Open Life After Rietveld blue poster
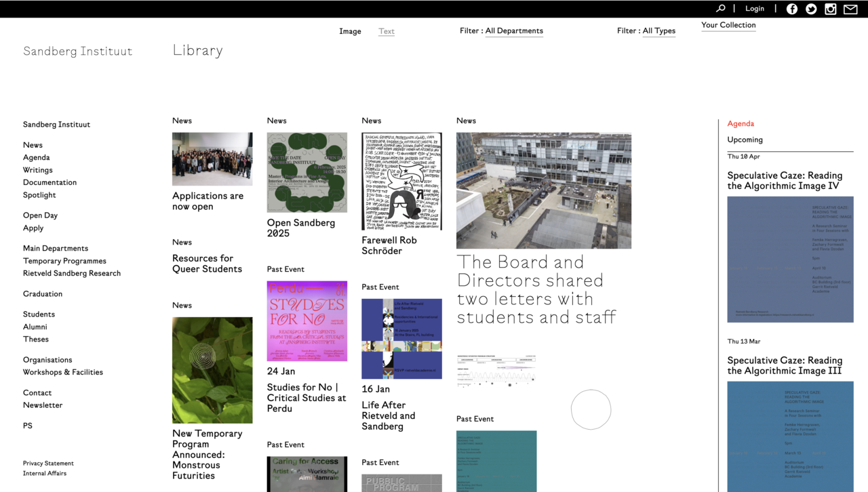 point(401,339)
